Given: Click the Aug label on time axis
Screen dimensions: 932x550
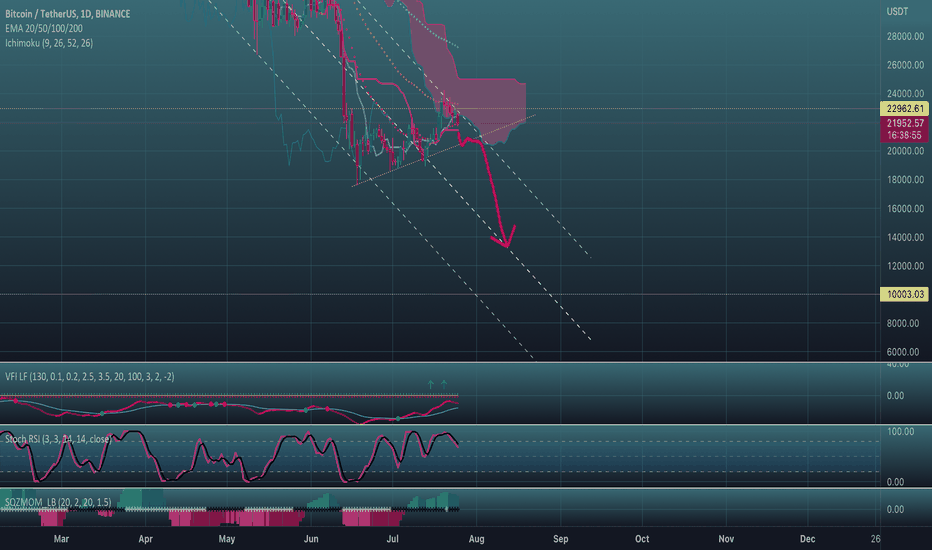Looking at the screenshot, I should tap(476, 539).
